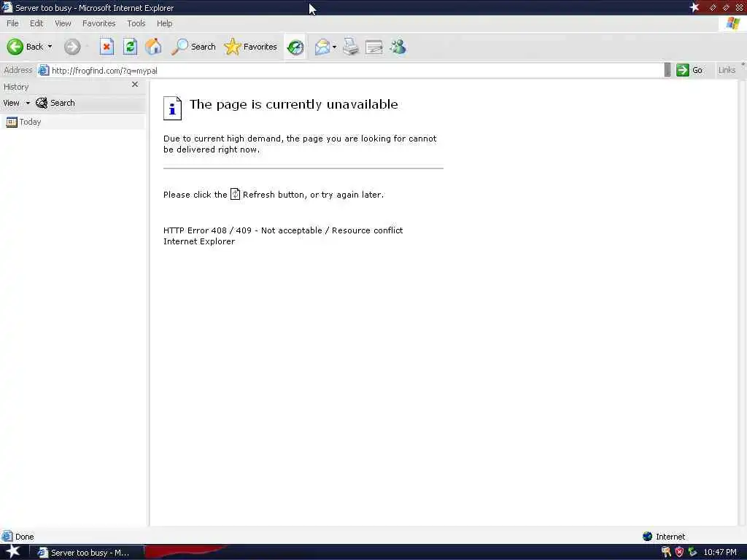Viewport: 747px width, 560px height.
Task: Click the grayed Forward arrow button
Action: (x=72, y=47)
